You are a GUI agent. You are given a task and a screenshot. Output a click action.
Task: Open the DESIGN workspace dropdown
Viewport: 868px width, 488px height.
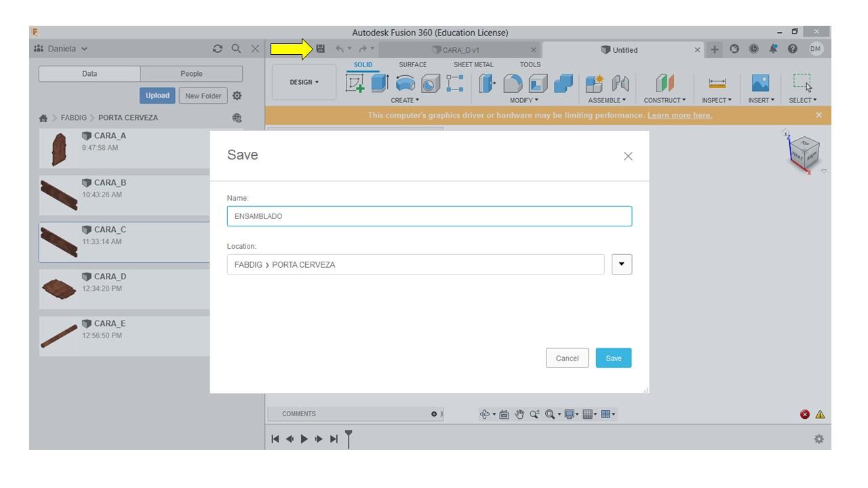tap(304, 82)
